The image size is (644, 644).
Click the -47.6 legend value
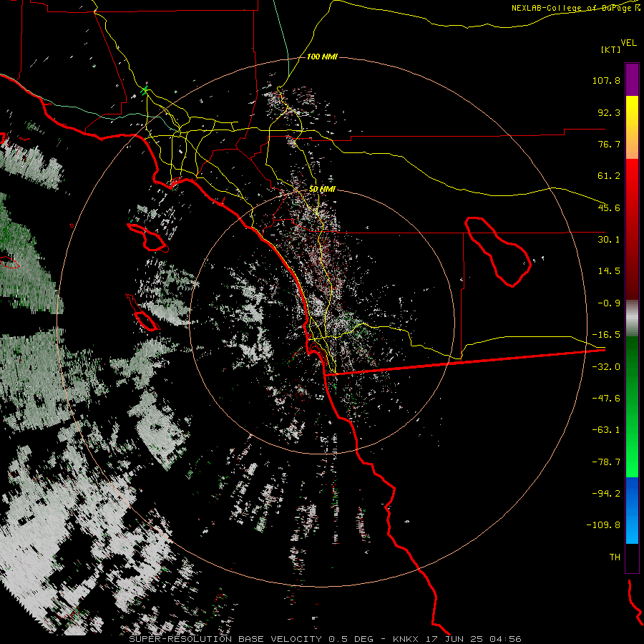click(x=606, y=399)
